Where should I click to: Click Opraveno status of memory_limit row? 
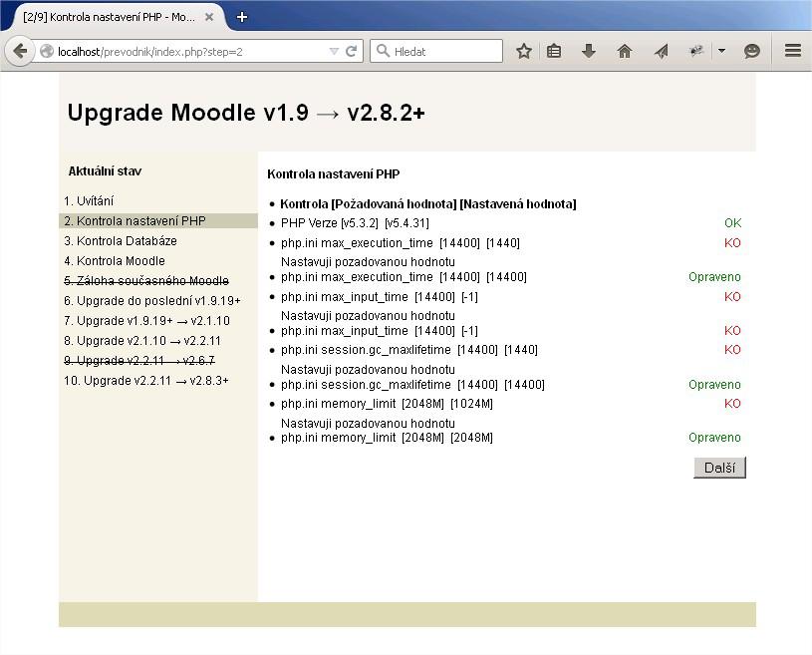(x=714, y=438)
